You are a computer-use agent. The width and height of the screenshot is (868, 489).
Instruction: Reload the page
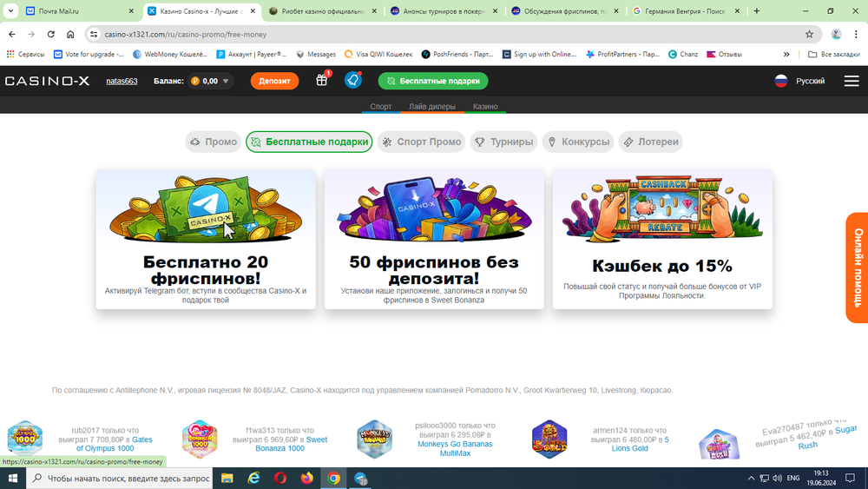(51, 35)
